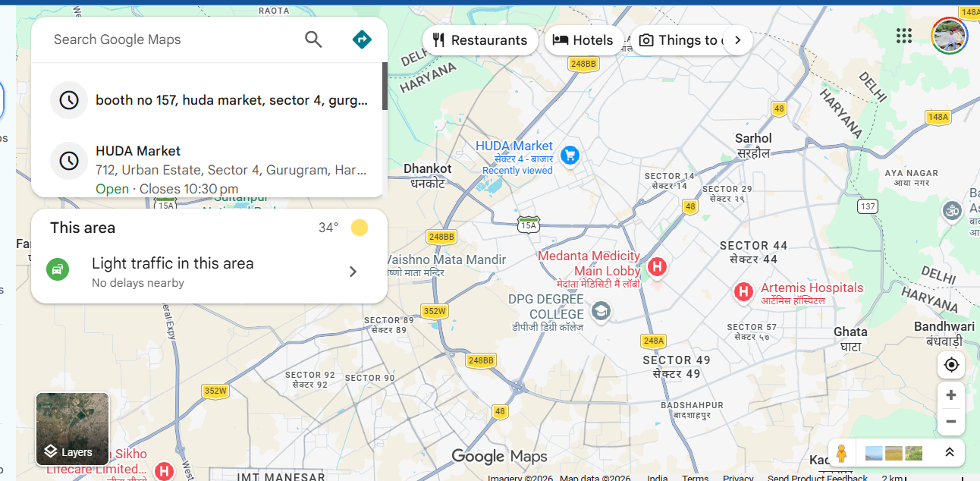Select the Medanta Medicity hospital pin
Image resolution: width=980 pixels, height=481 pixels.
tap(657, 267)
